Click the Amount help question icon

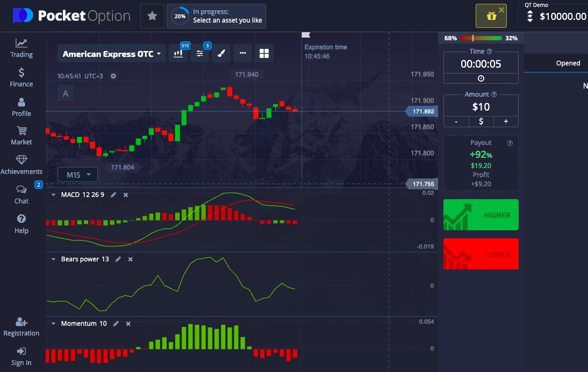[494, 94]
